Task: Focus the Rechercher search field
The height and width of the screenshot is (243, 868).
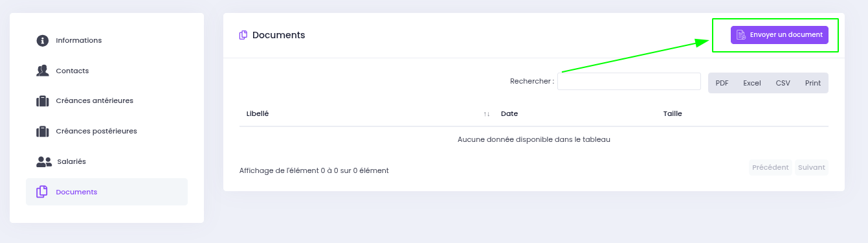Action: point(629,81)
